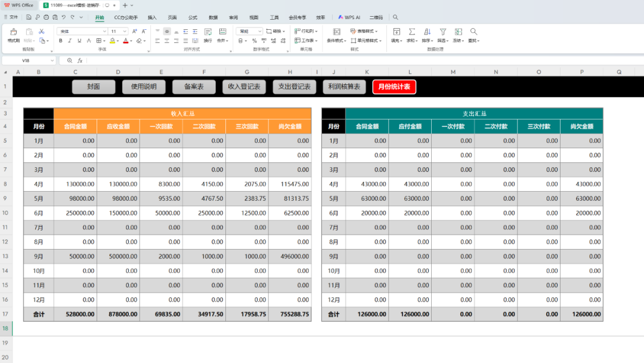Image resolution: width=644 pixels, height=363 pixels.
Task: Toggle Underline formatting
Action: (79, 41)
